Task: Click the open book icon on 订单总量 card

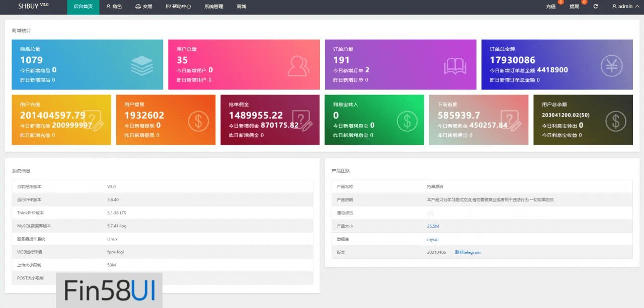Action: [455, 65]
